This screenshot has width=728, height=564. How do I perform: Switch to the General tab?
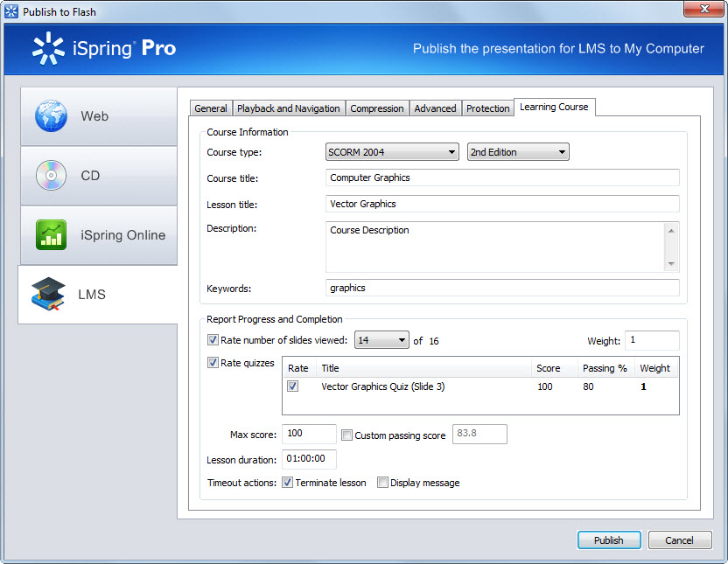211,108
